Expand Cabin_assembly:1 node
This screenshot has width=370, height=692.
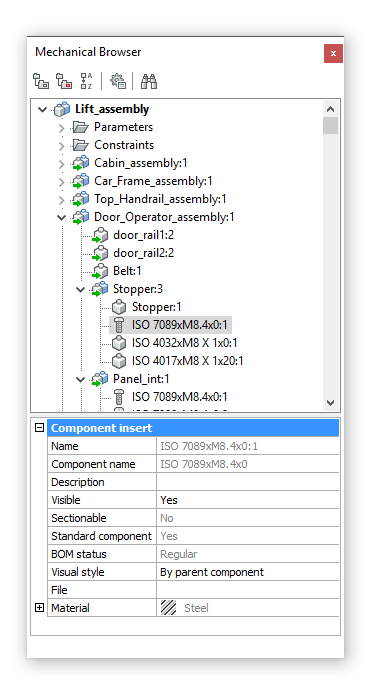pyautogui.click(x=61, y=164)
